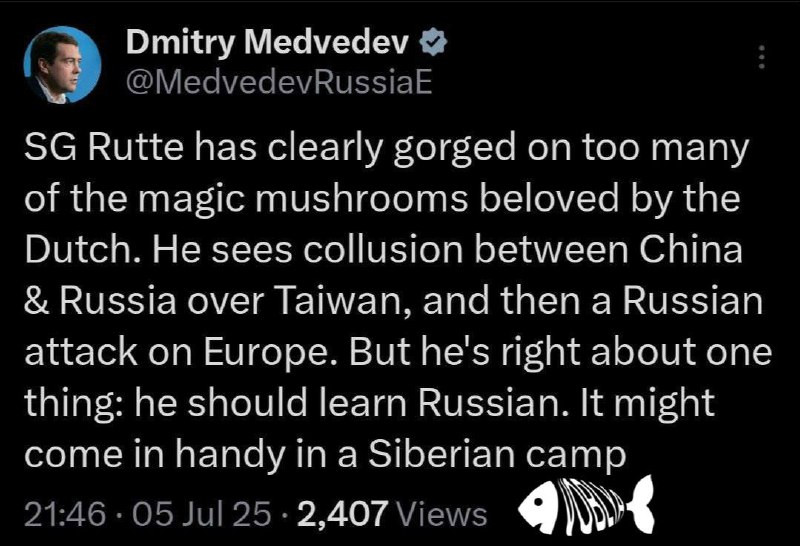Click the word Views after 2,407

441,514
